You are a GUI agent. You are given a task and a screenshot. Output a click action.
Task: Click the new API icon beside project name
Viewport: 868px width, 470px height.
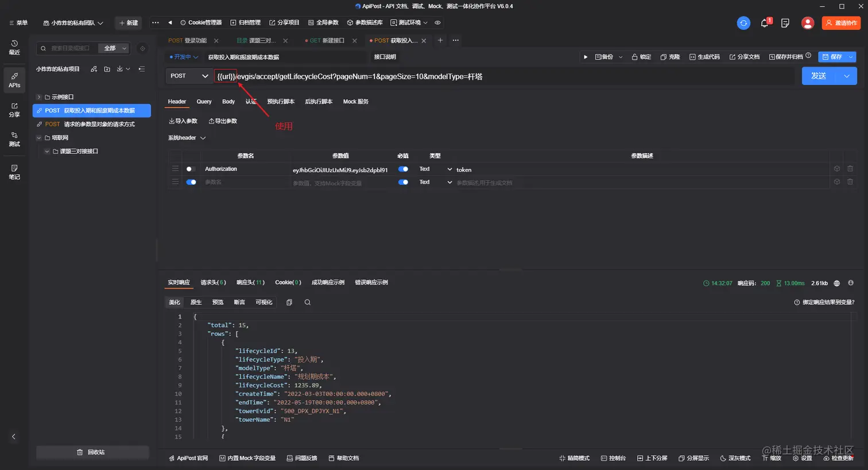tap(94, 69)
